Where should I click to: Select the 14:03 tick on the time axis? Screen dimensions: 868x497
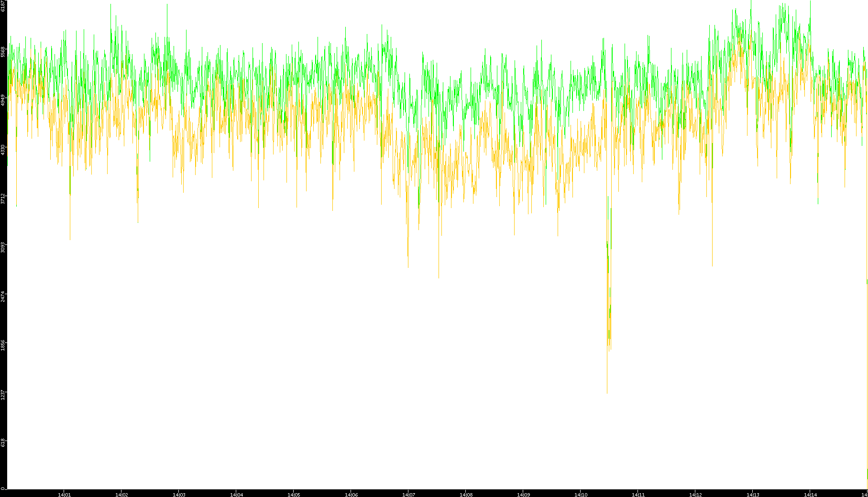pyautogui.click(x=179, y=494)
